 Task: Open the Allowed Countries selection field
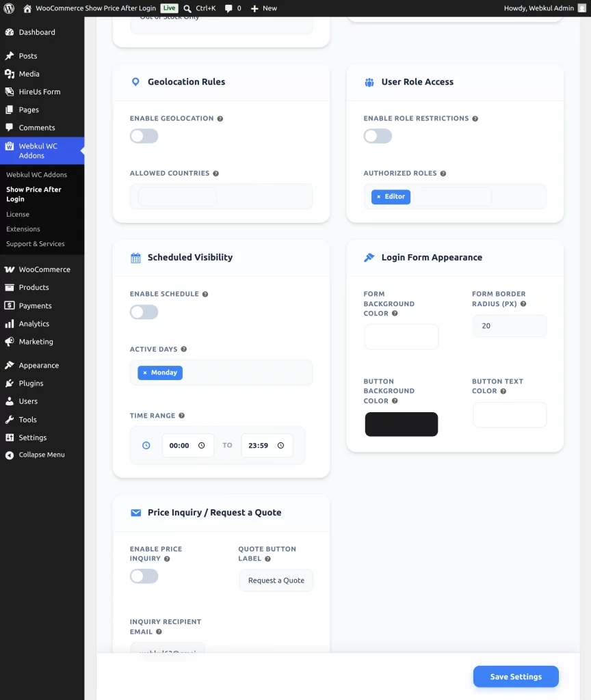(222, 197)
